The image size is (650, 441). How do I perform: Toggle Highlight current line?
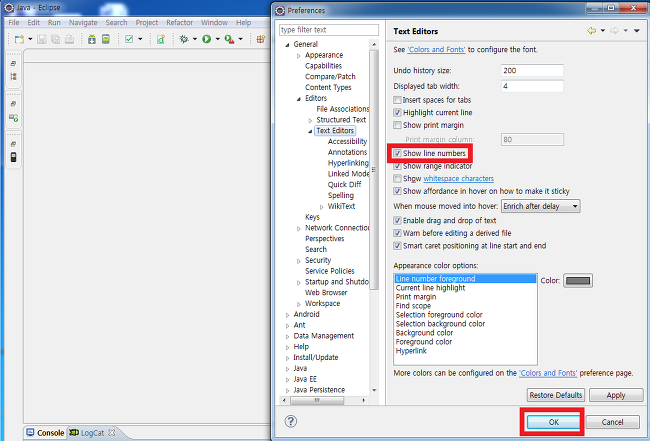tap(397, 112)
